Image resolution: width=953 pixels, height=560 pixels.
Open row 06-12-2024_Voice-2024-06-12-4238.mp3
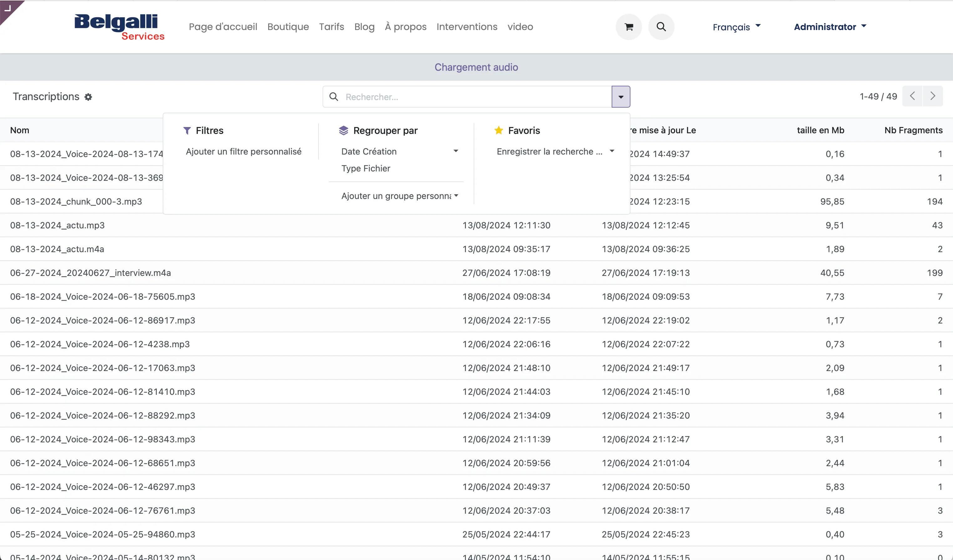(476, 344)
